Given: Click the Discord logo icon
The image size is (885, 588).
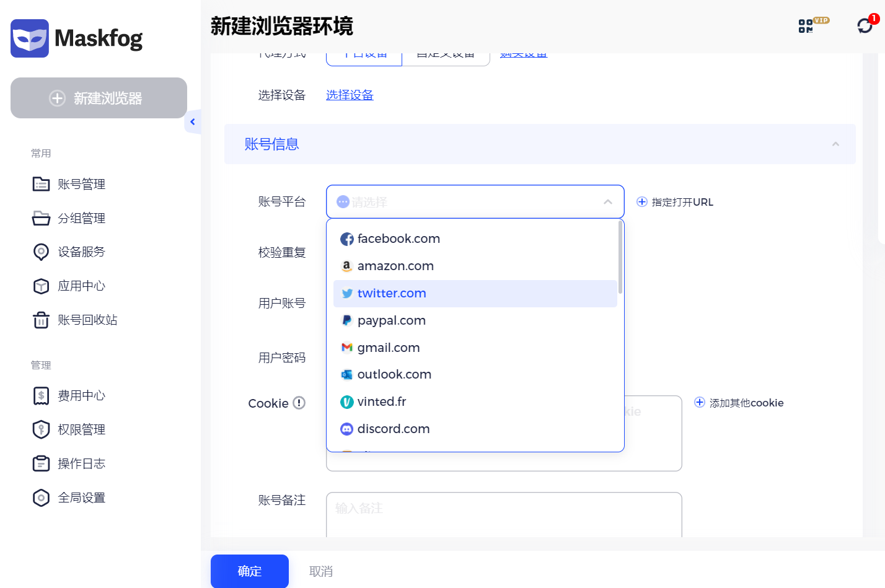Looking at the screenshot, I should tap(347, 429).
